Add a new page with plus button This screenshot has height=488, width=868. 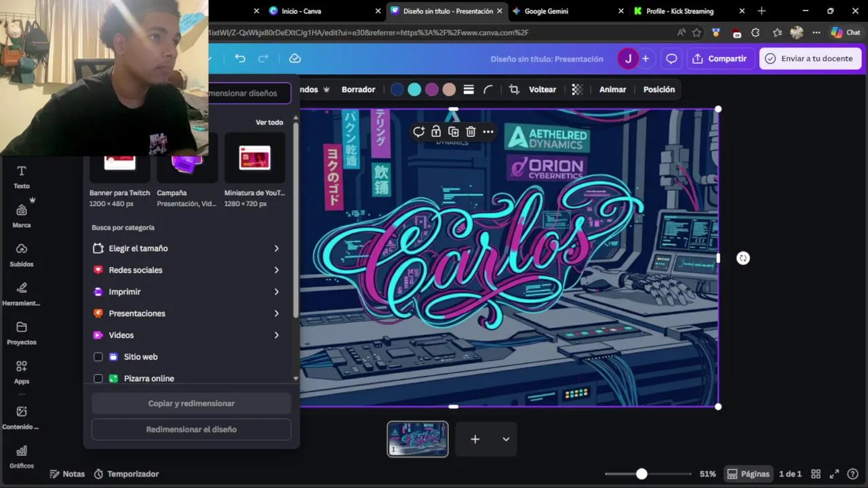475,439
